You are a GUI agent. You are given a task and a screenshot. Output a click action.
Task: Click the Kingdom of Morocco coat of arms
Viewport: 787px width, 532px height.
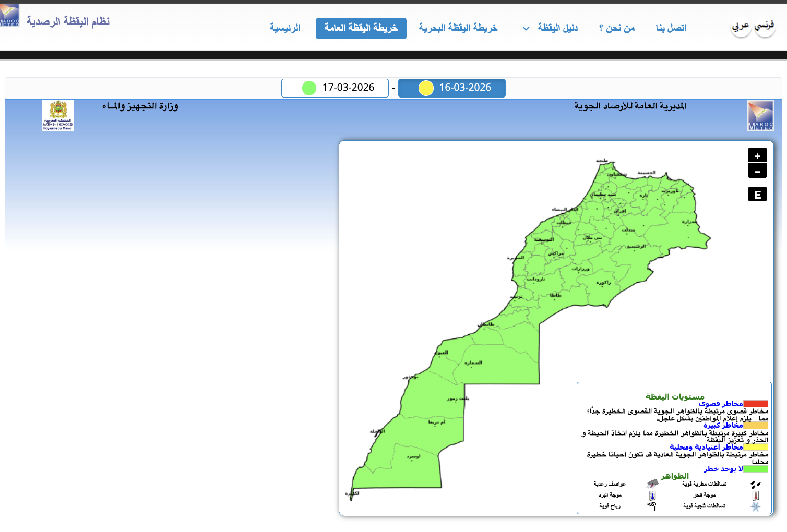pos(57,115)
